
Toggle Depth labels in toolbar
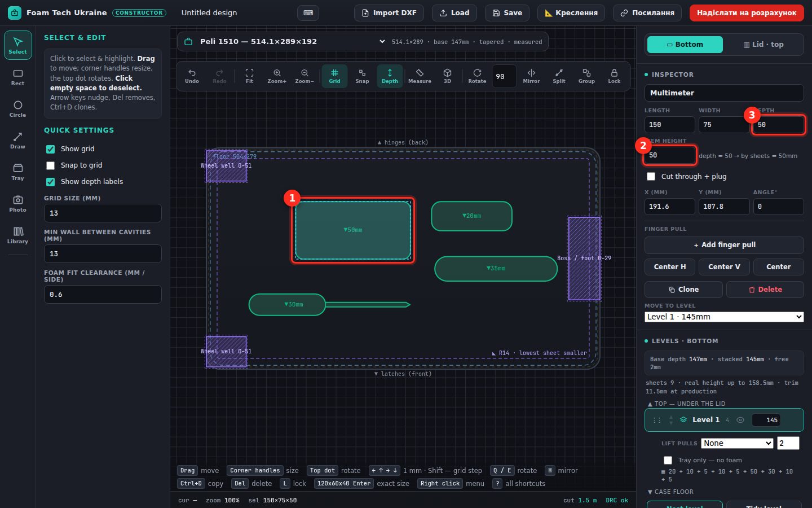[x=390, y=76]
